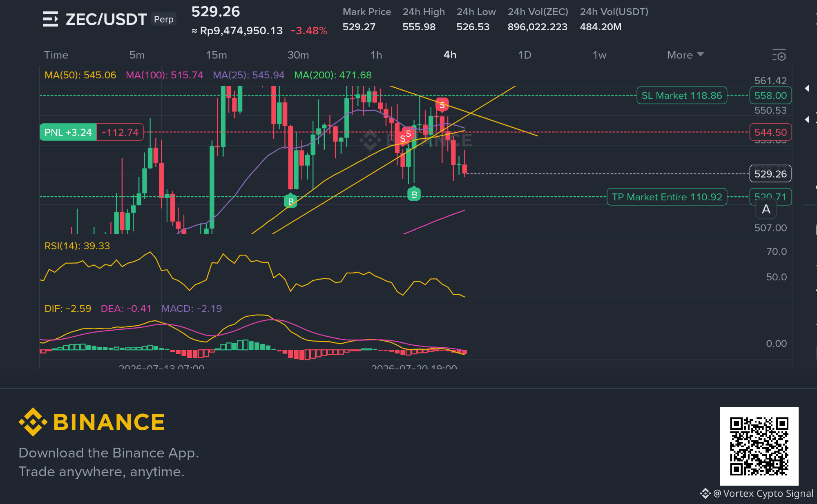Switch to the 1h timeframe
Screen dimensions: 817x504
point(376,55)
